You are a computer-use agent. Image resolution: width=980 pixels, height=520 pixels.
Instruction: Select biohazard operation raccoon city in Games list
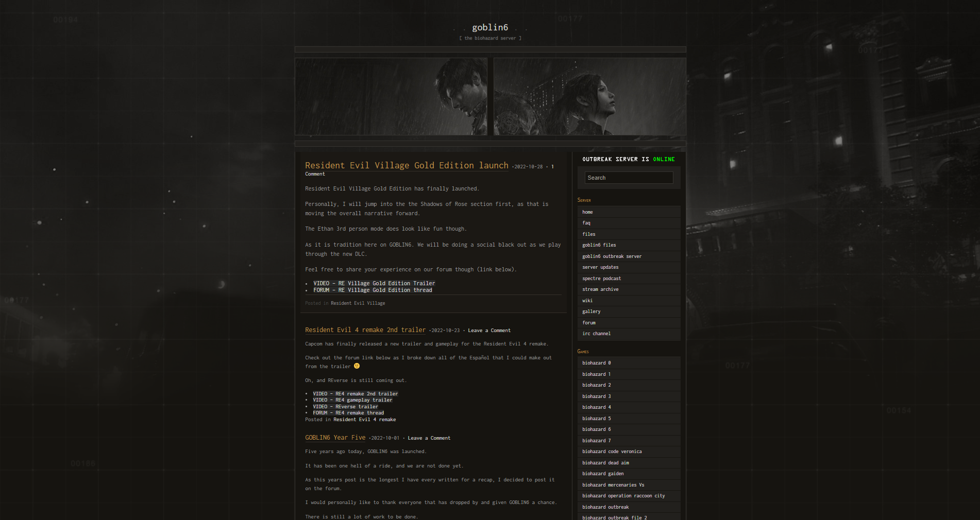(x=629, y=496)
